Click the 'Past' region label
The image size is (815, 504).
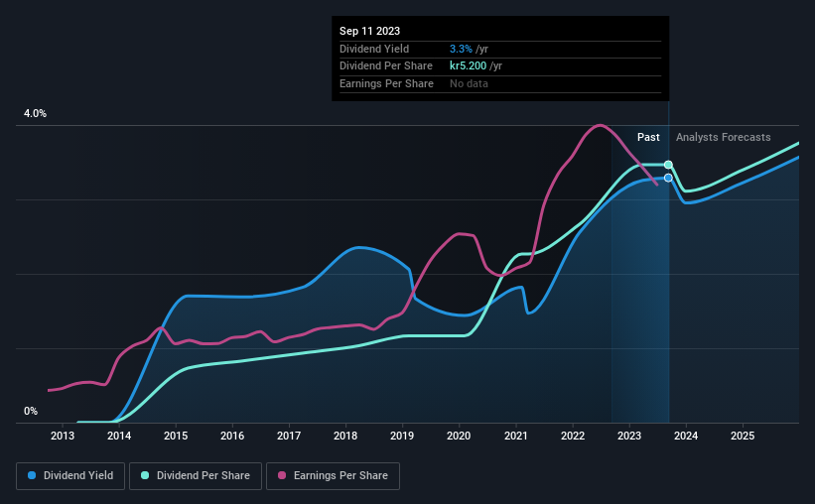648,137
